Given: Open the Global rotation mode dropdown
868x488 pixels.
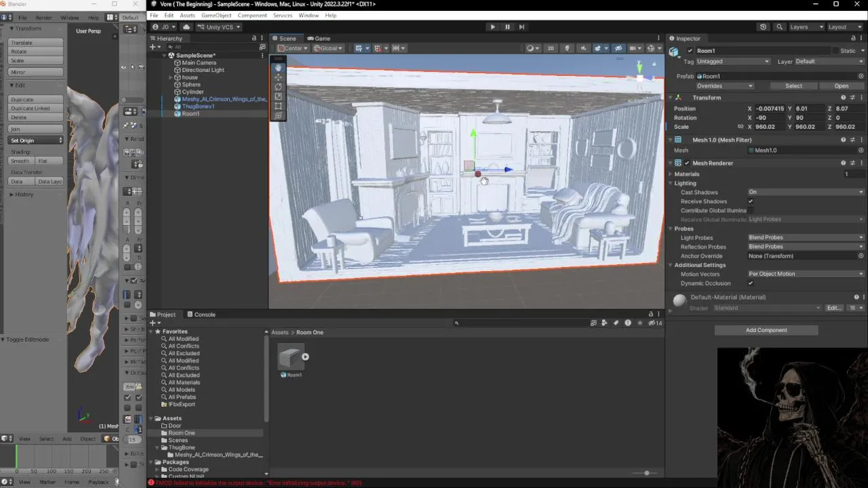Looking at the screenshot, I should point(328,48).
